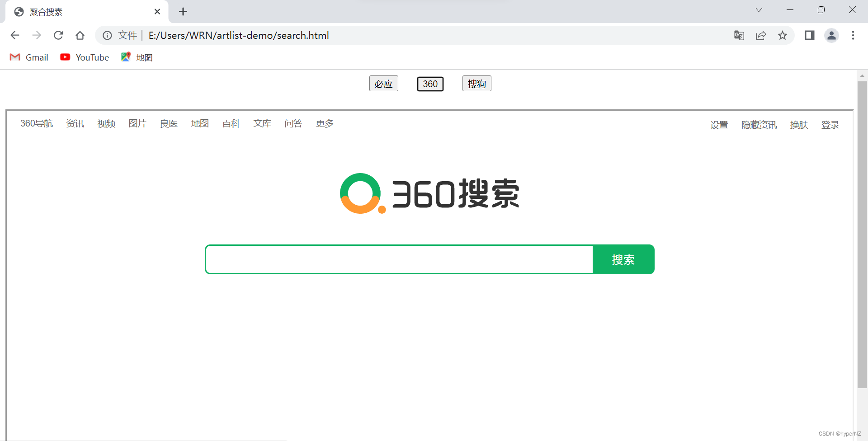This screenshot has width=868, height=441.
Task: Open YouTube bookmark
Action: pos(85,57)
